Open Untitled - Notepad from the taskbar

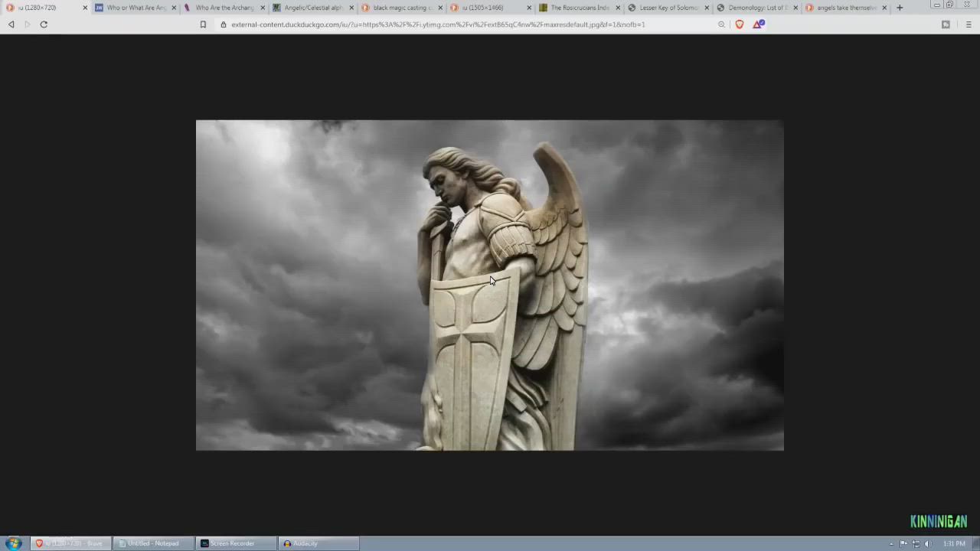coord(152,543)
